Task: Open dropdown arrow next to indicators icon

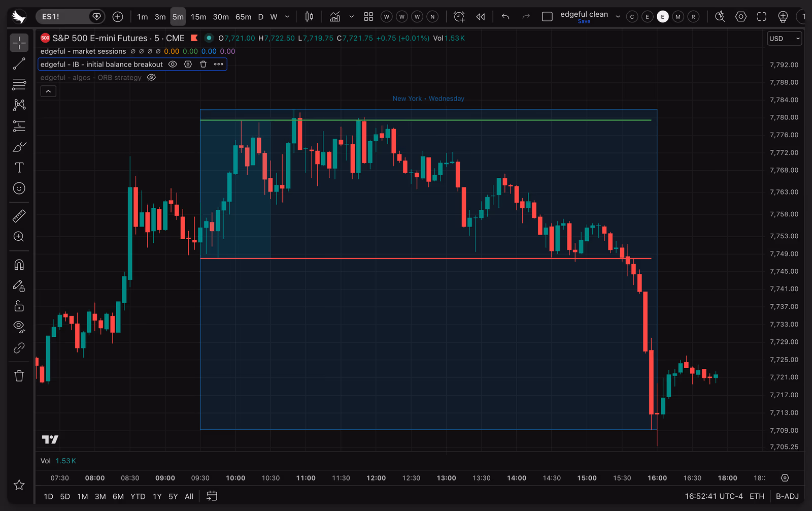Action: click(351, 17)
